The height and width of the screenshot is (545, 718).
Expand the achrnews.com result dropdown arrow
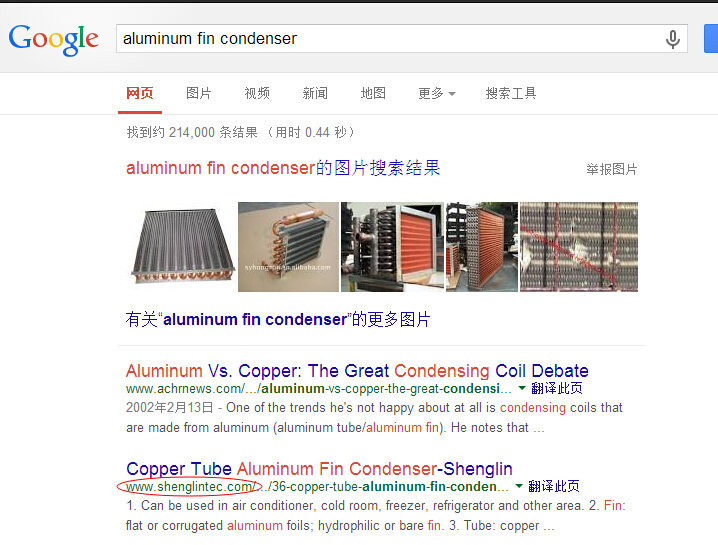(522, 388)
